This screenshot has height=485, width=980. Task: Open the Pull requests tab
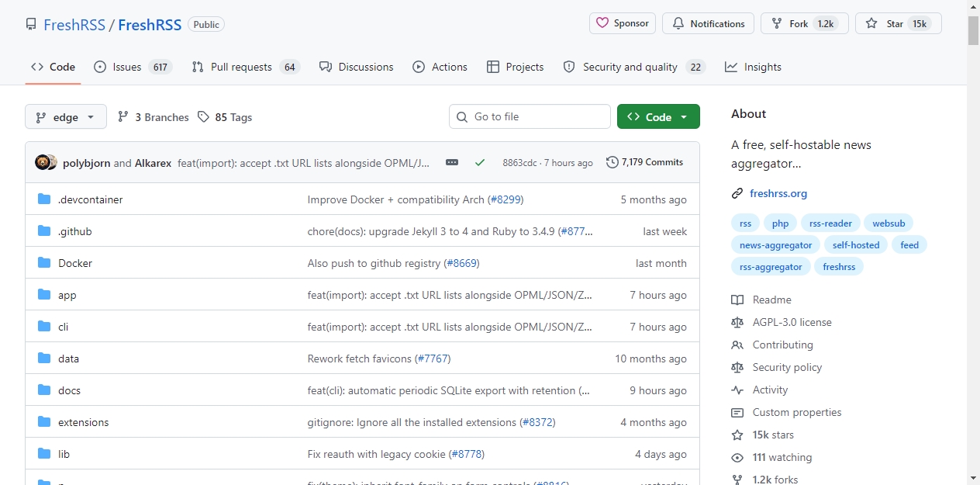pos(246,67)
